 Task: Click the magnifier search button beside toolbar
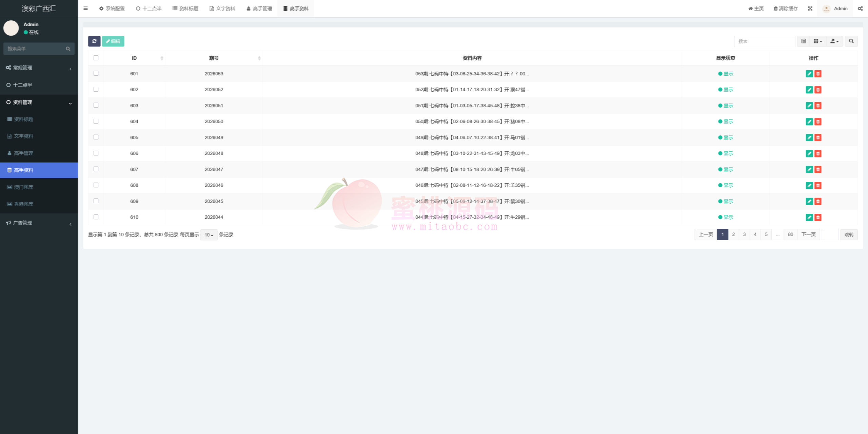(851, 41)
